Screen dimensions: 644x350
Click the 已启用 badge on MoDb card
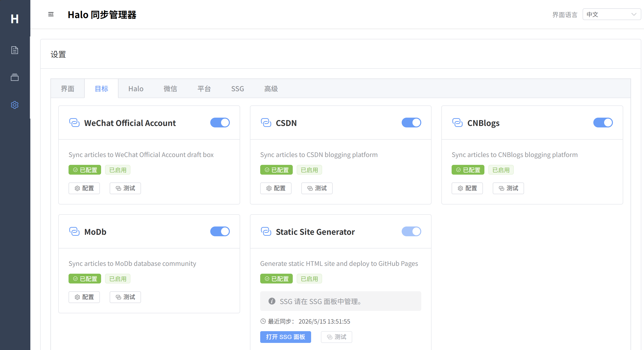[118, 279]
